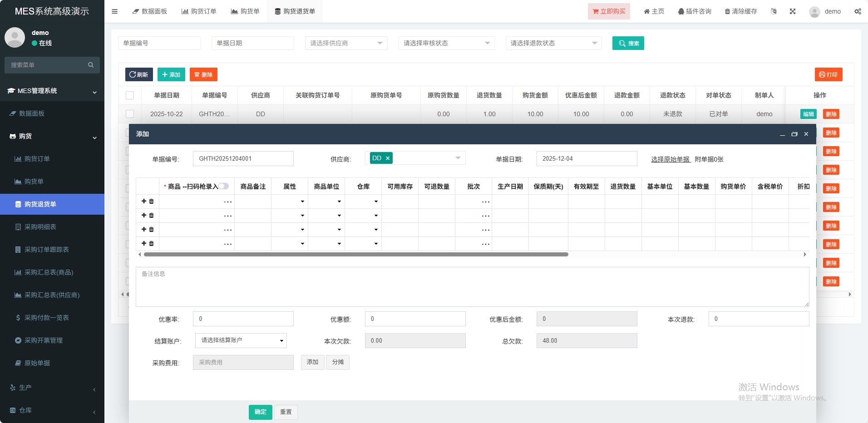Open the settings gears icon at top right

(x=858, y=11)
